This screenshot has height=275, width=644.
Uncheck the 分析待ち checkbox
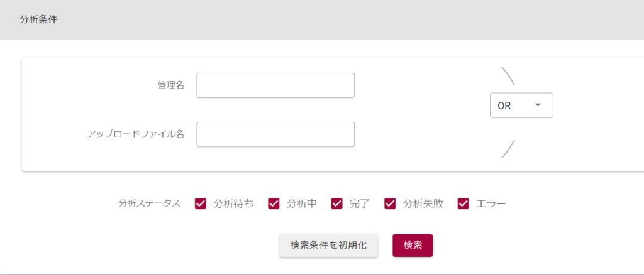201,203
